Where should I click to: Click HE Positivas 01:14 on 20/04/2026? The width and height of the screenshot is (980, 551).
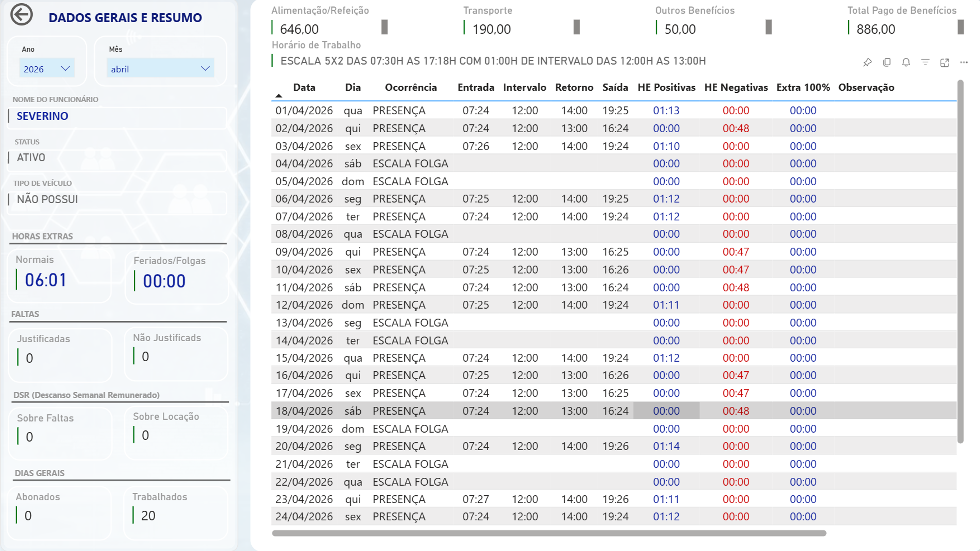click(666, 446)
